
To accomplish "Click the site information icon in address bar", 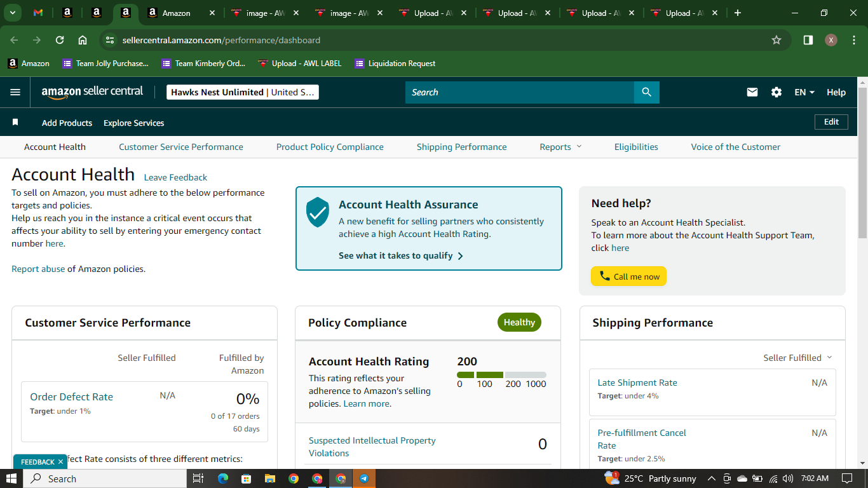I will tap(110, 40).
